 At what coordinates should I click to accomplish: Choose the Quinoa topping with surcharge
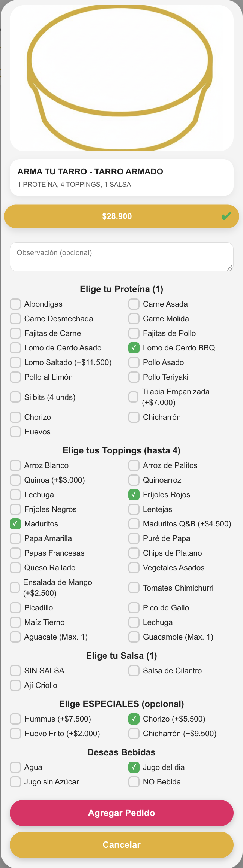click(x=15, y=480)
